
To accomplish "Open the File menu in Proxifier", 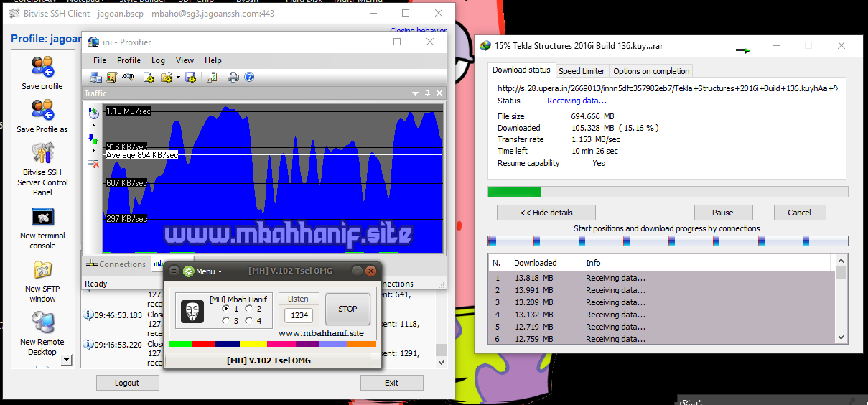I will [100, 60].
